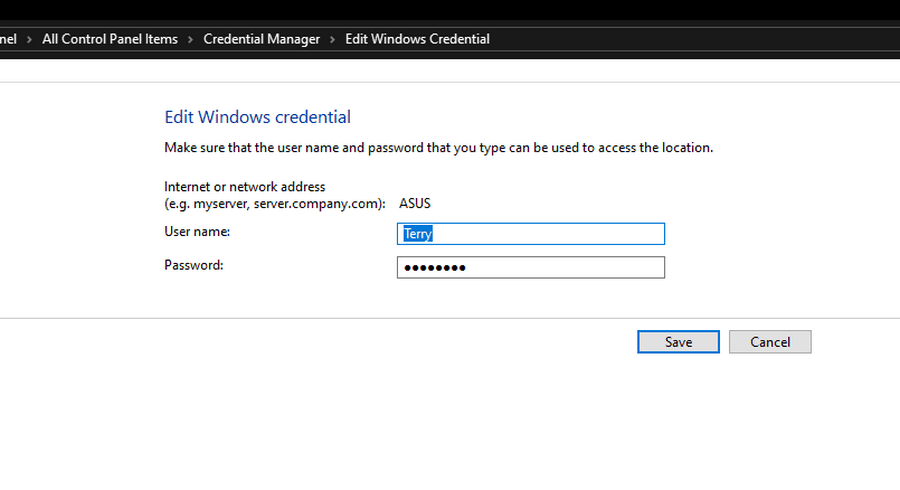Click the "Password:" label

[194, 265]
